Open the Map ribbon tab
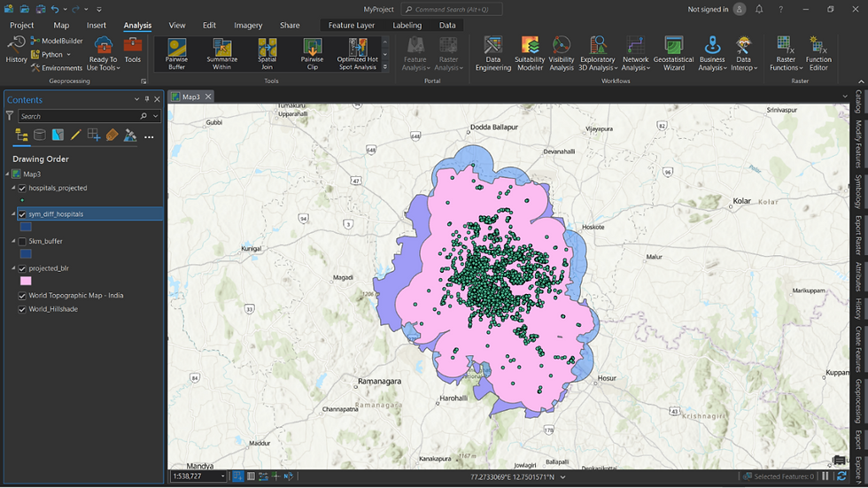 point(61,26)
